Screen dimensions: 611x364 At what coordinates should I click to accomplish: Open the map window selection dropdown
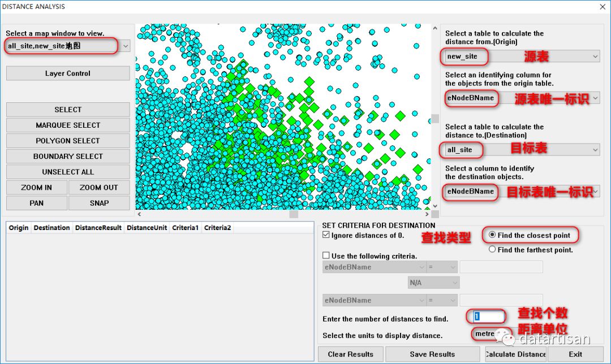click(68, 46)
